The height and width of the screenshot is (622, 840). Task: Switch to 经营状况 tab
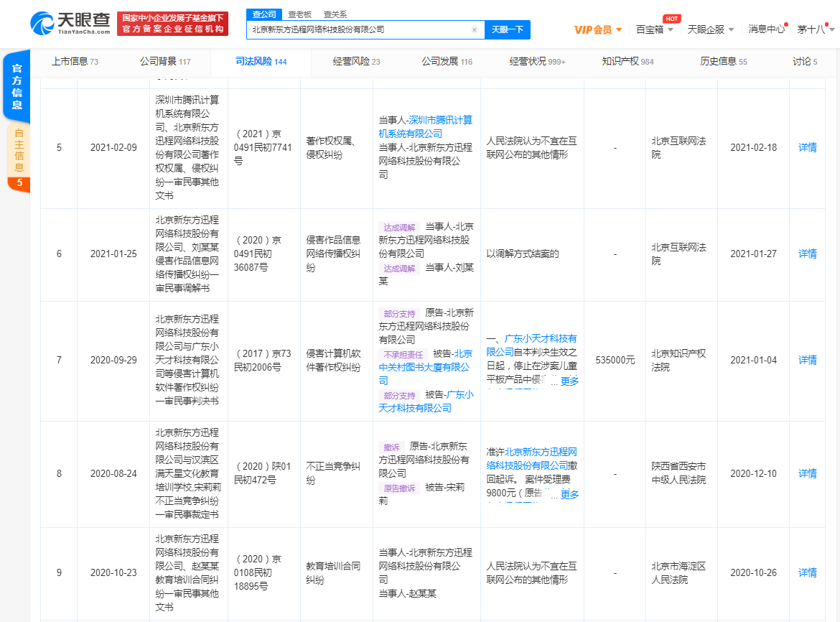click(x=537, y=62)
